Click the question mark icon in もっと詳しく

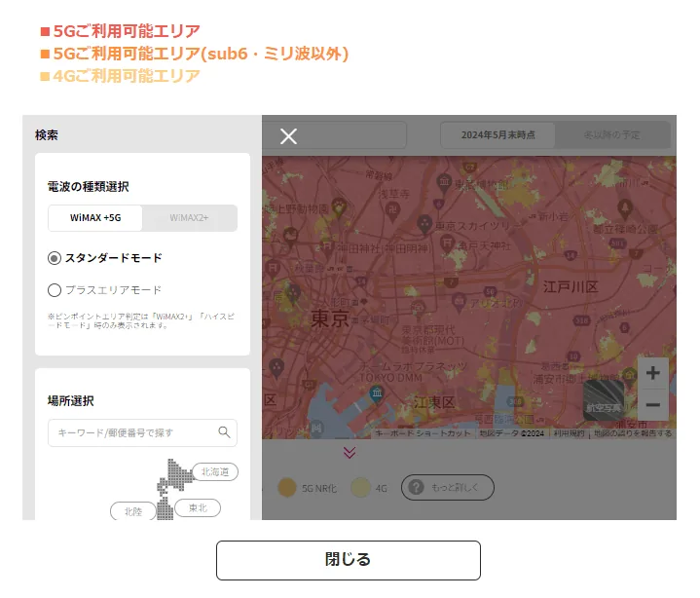click(x=416, y=487)
